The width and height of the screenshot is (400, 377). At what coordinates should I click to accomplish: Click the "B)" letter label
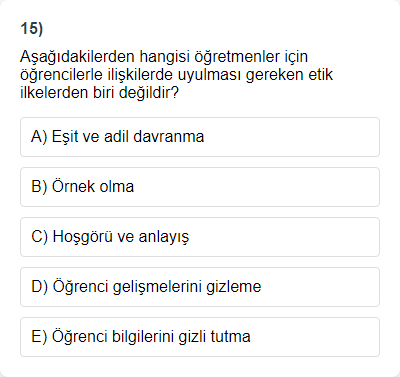pos(39,187)
